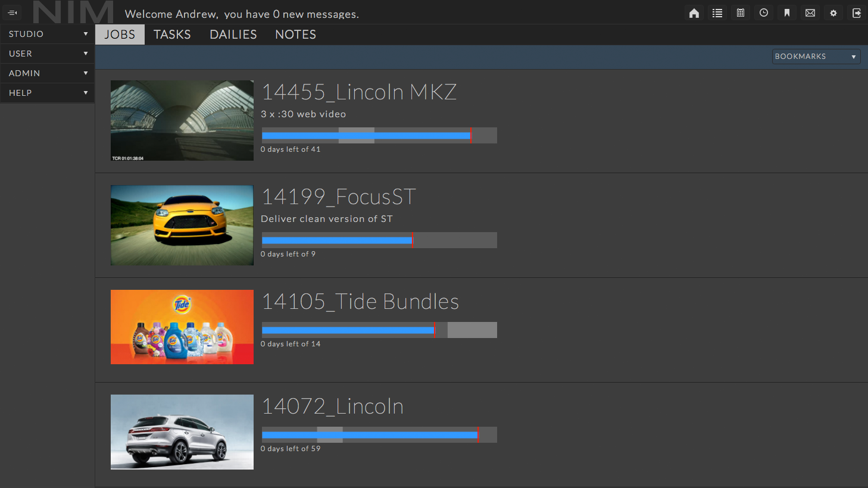Open the 14105_Tide Bundles job title
Viewport: 868px width, 488px height.
tap(360, 302)
